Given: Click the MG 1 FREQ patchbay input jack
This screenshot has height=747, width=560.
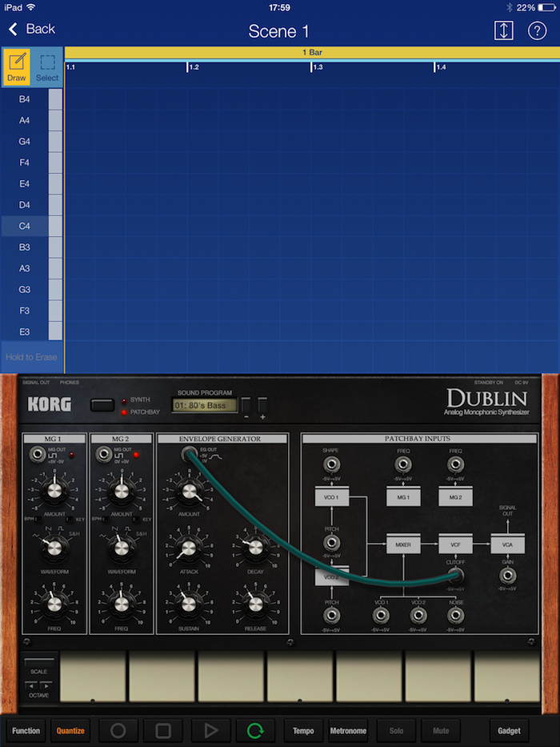Looking at the screenshot, I should [403, 464].
